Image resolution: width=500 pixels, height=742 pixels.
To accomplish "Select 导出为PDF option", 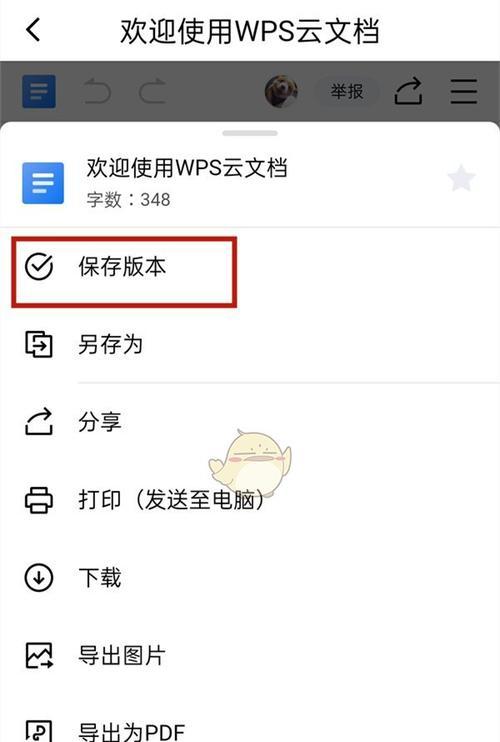I will pyautogui.click(x=250, y=724).
